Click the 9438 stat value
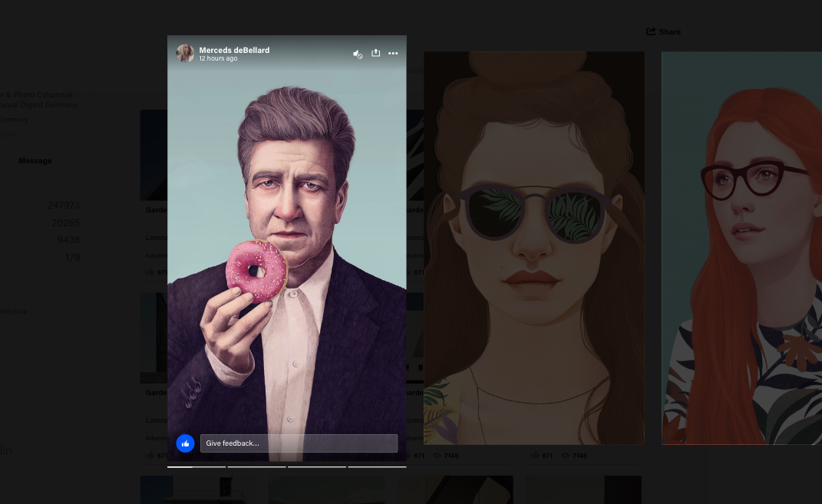 click(68, 240)
